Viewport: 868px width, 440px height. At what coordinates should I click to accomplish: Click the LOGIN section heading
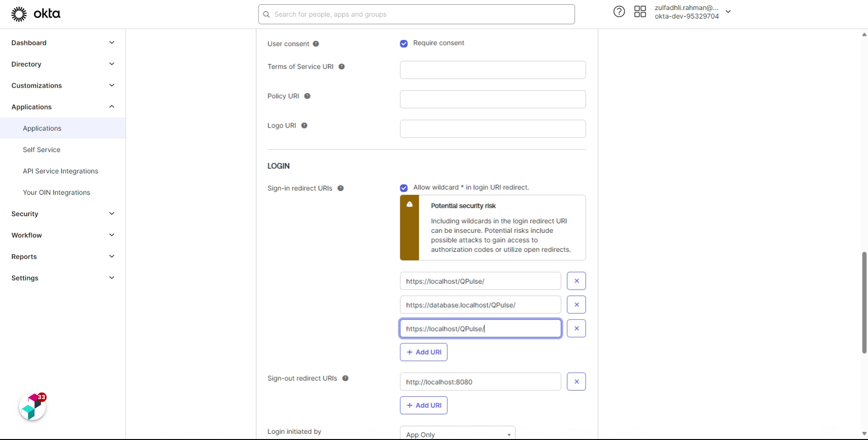tap(278, 166)
